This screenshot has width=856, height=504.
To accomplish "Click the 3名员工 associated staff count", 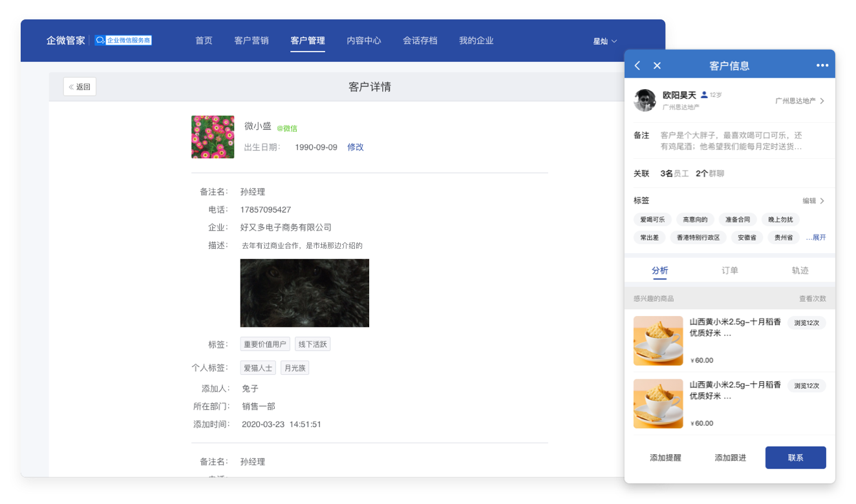I will pos(674,174).
